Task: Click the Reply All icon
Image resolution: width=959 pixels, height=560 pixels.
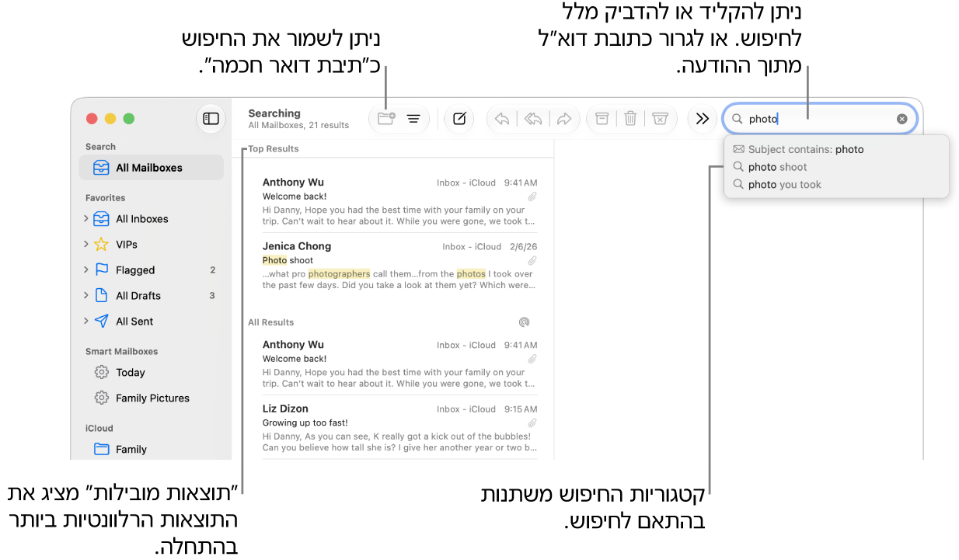Action: point(533,119)
